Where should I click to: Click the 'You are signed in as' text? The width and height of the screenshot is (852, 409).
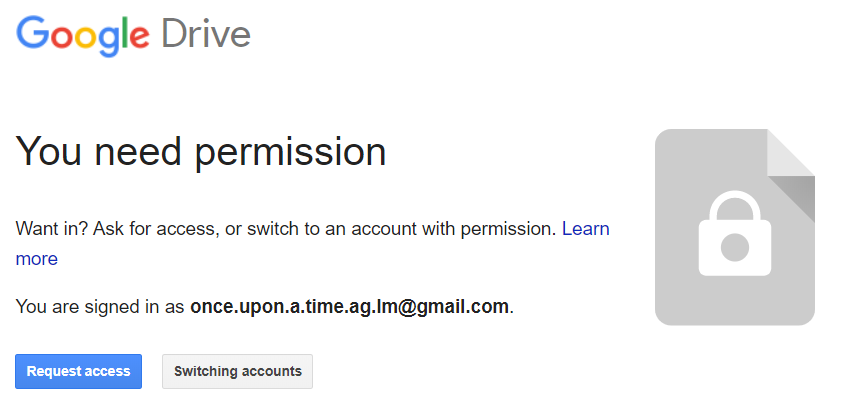101,307
